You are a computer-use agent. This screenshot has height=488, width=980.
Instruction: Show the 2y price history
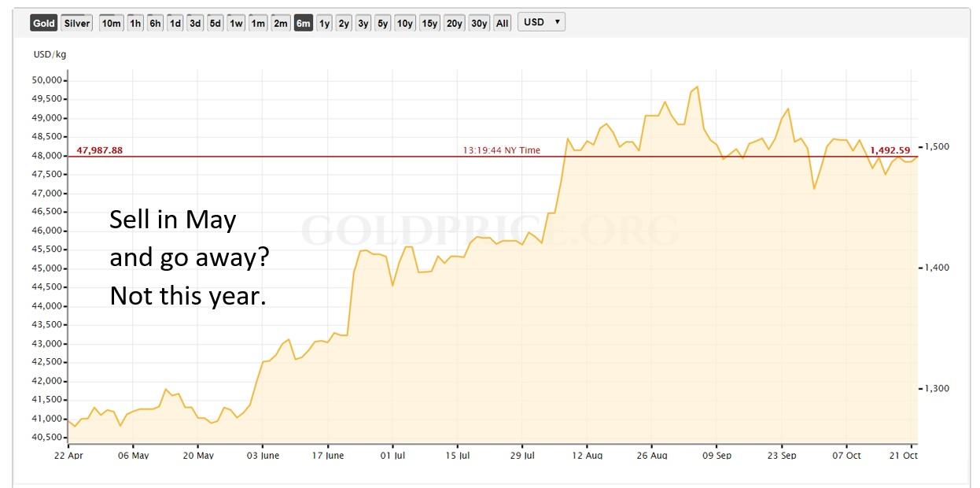pyautogui.click(x=344, y=23)
